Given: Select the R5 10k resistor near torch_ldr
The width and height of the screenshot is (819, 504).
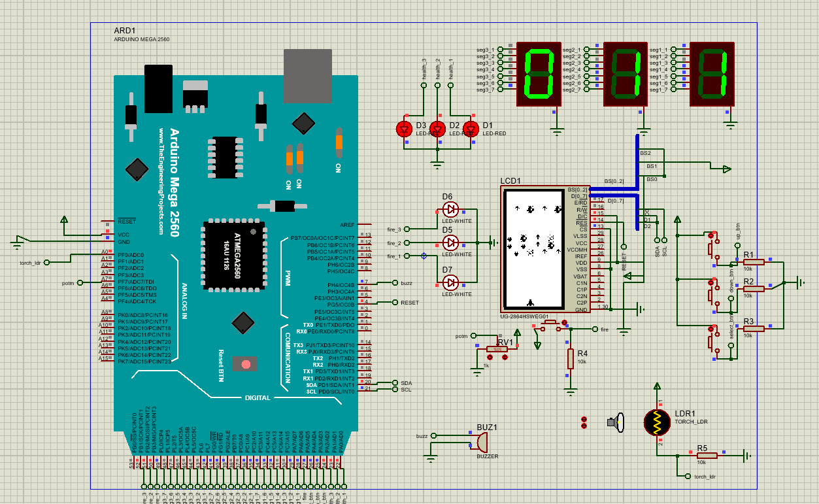Looking at the screenshot, I should point(706,456).
